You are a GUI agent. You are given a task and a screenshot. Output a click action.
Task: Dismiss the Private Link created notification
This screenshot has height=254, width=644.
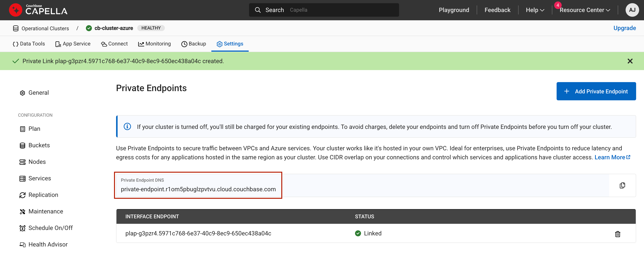click(x=630, y=61)
